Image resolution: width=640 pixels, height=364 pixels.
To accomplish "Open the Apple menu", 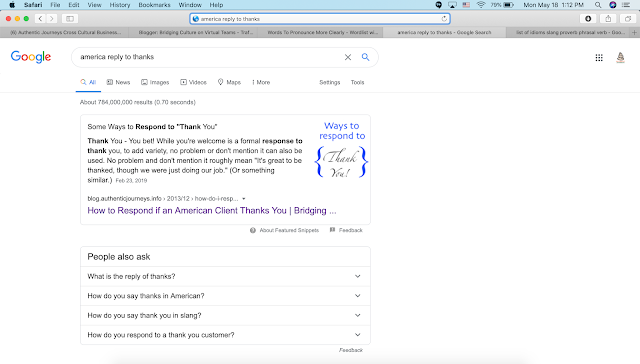I will (12, 5).
